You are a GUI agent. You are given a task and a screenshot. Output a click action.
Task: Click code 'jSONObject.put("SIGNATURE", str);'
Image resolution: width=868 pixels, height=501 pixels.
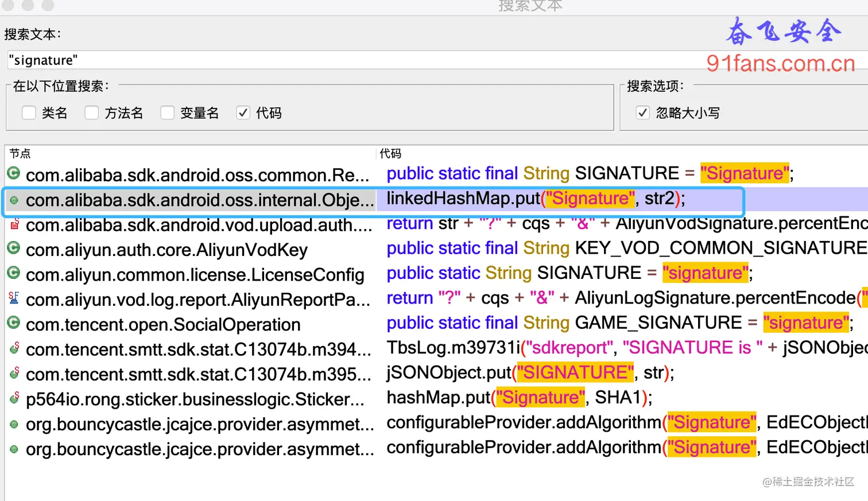(530, 372)
